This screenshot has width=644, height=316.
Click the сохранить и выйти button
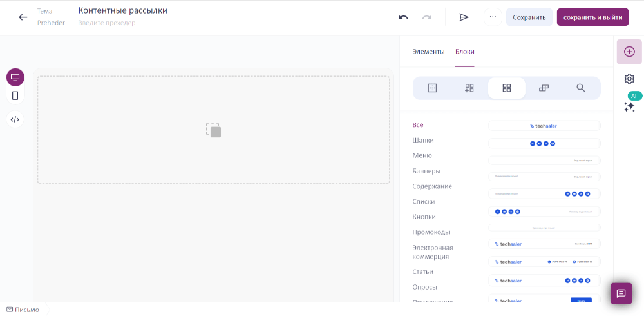click(x=592, y=17)
